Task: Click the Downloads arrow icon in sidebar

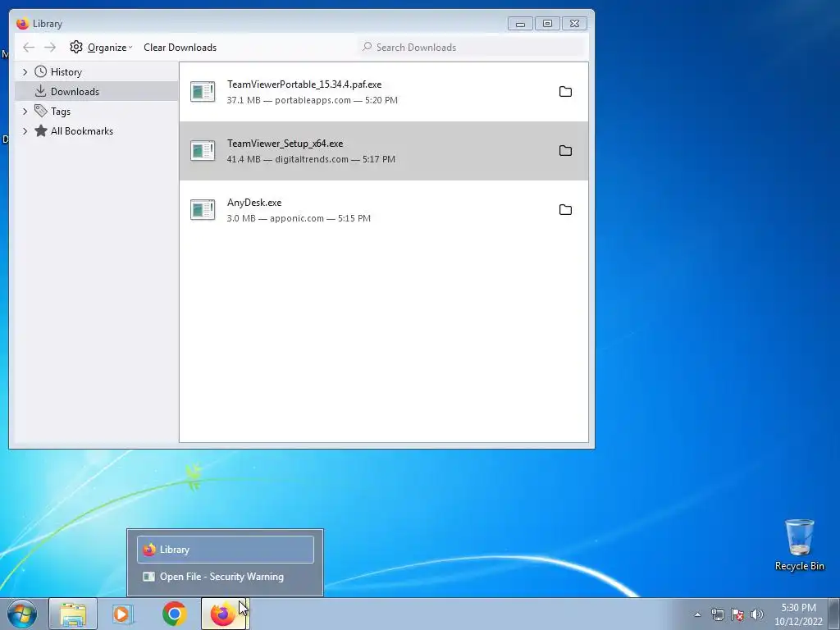Action: (41, 91)
